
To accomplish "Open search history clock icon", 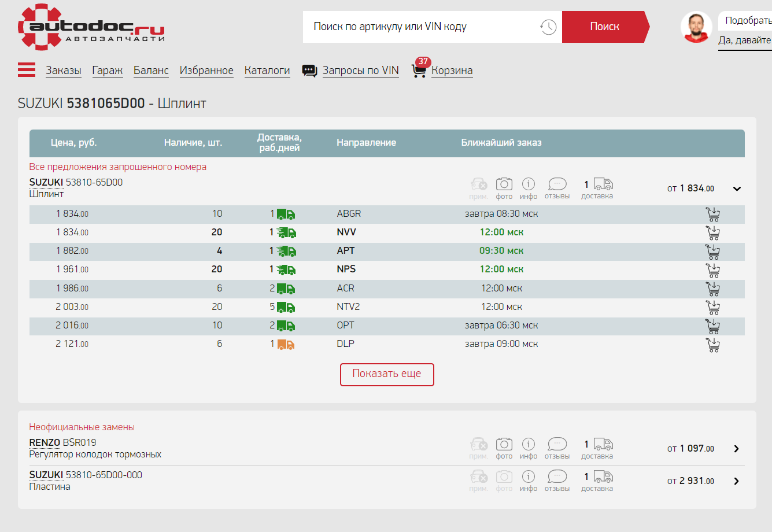I will (x=548, y=27).
